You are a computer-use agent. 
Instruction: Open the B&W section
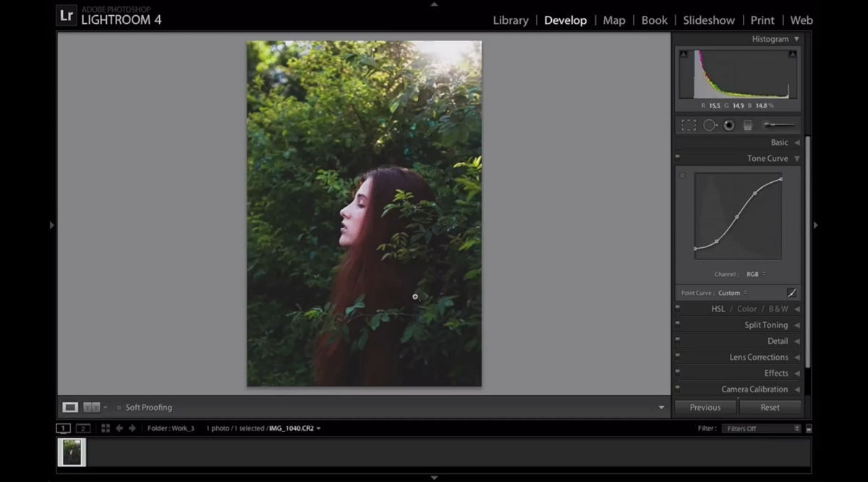coord(778,309)
